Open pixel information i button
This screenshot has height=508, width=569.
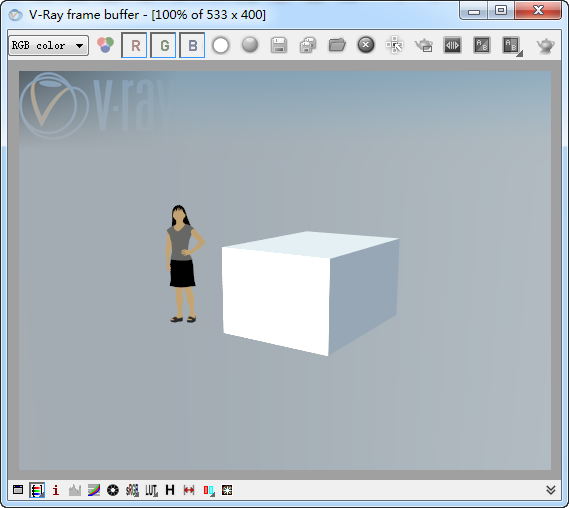coord(56,490)
